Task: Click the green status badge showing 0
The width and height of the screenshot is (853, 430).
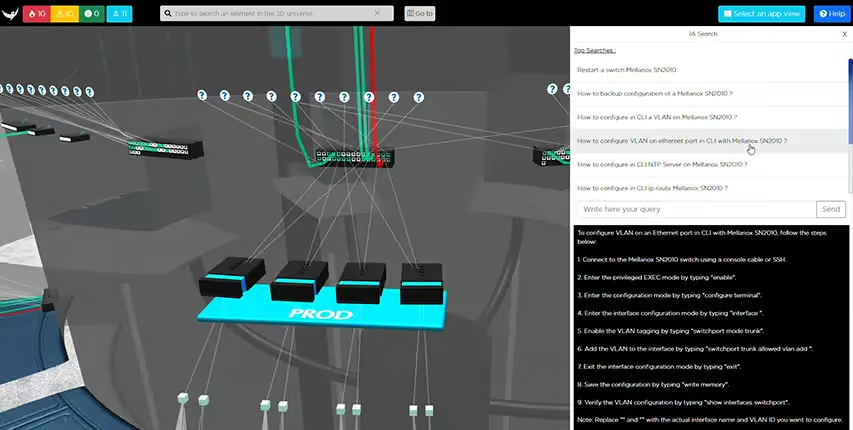Action: 91,14
